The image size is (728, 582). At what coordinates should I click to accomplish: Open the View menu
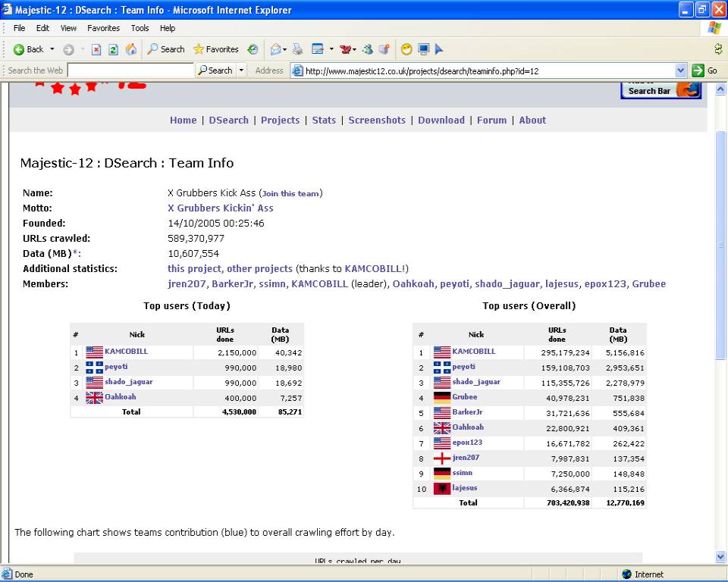68,28
